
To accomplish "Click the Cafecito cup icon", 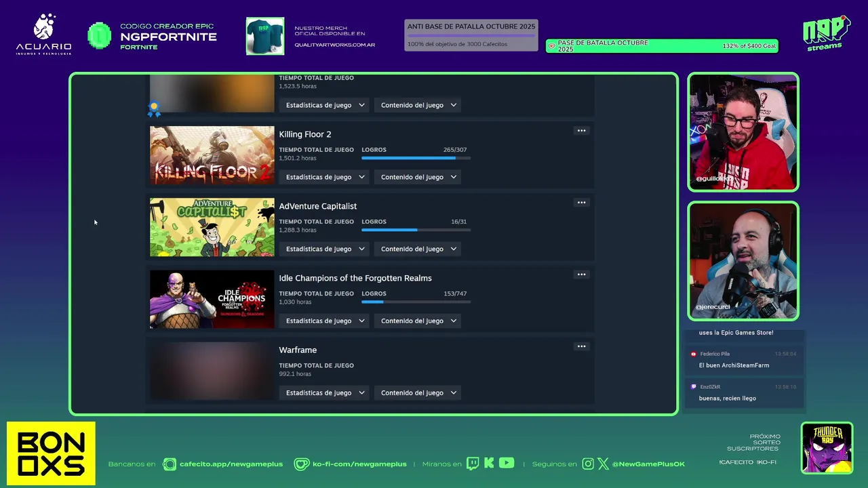I will pyautogui.click(x=170, y=464).
